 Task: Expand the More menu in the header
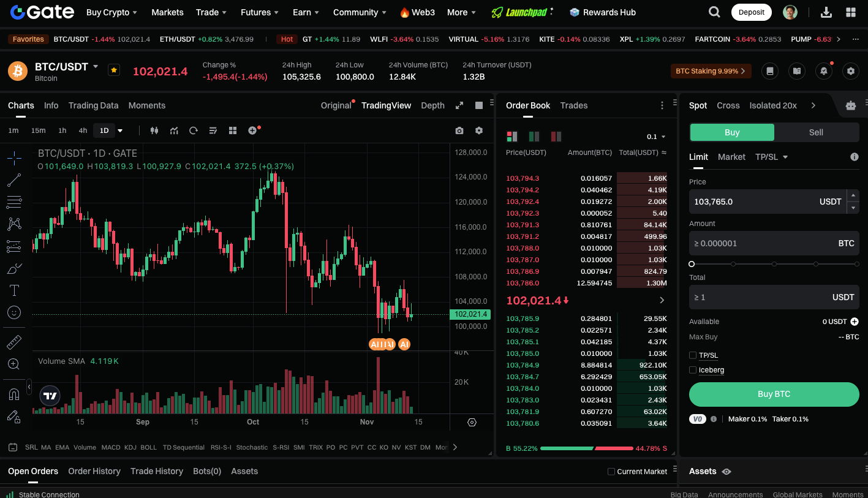[462, 12]
